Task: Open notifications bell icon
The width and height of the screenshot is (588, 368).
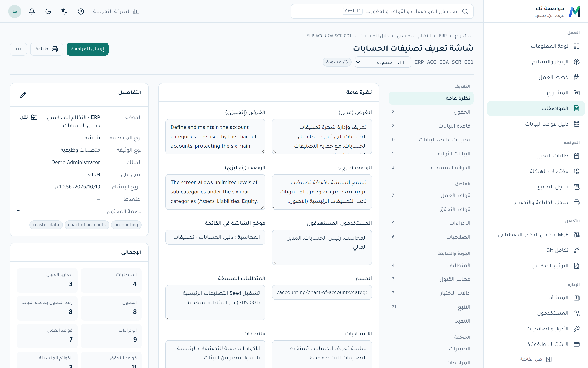Action: coord(32,11)
